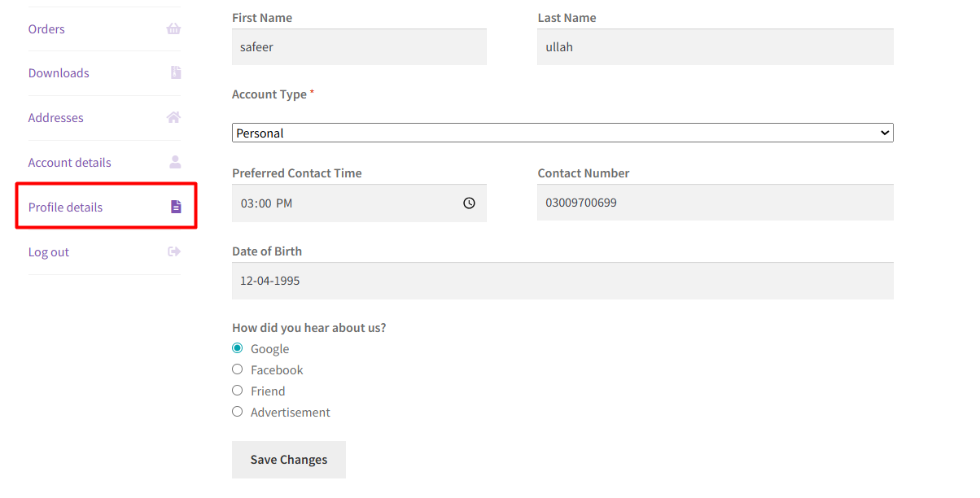Click the Save Changes button
Screen dimensions: 980x498
289,460
